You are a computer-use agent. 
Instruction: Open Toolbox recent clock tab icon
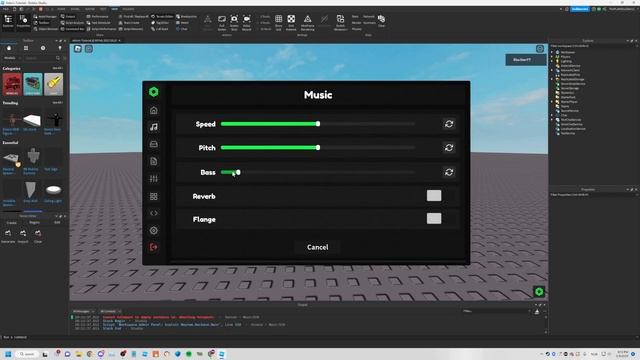pos(43,48)
